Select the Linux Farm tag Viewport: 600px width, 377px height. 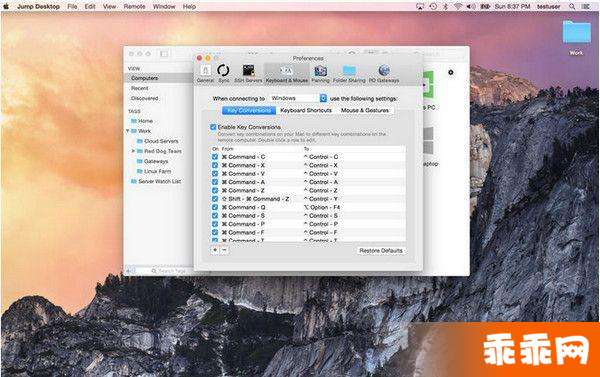158,171
